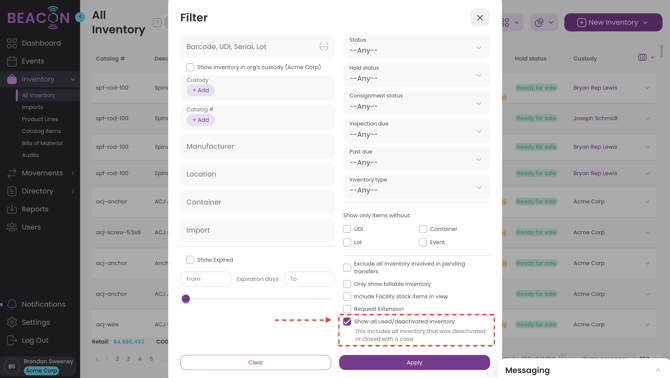The image size is (670, 378).
Task: Check Only show billable inventory
Action: pyautogui.click(x=347, y=284)
